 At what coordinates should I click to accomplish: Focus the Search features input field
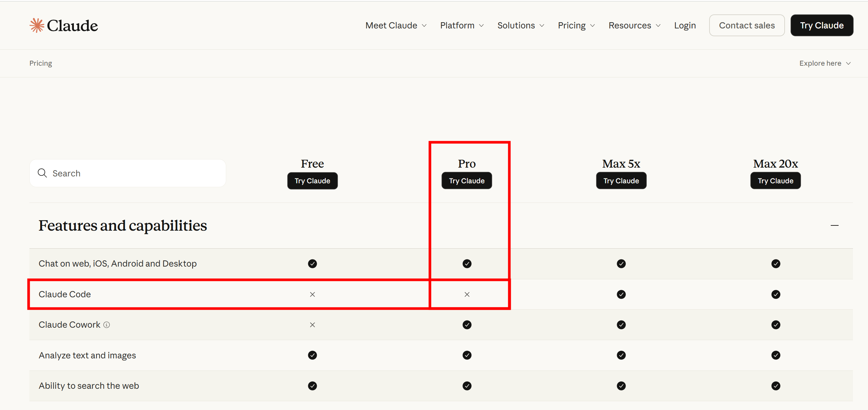(x=128, y=173)
